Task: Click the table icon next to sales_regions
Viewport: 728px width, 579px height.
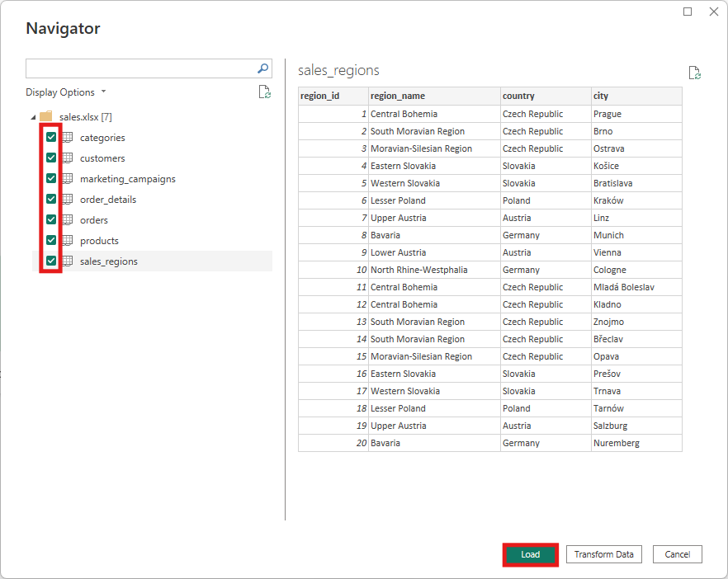Action: pos(68,261)
